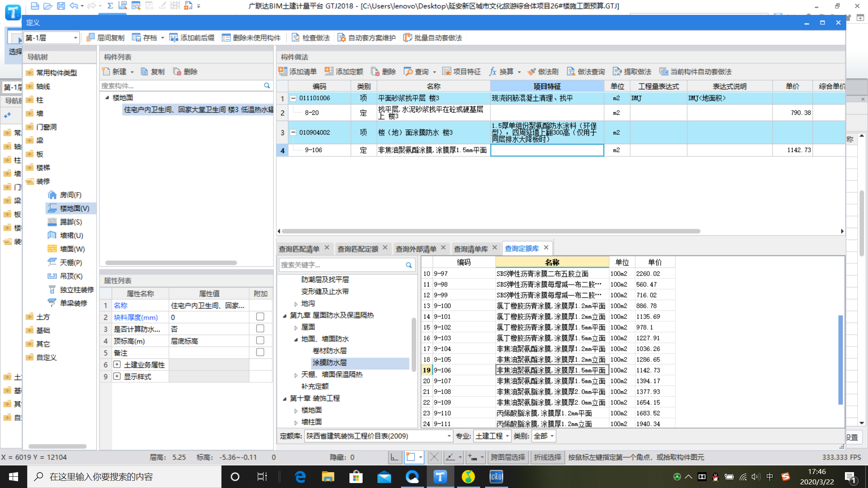Open the 换算 dropdown arrow

point(519,72)
